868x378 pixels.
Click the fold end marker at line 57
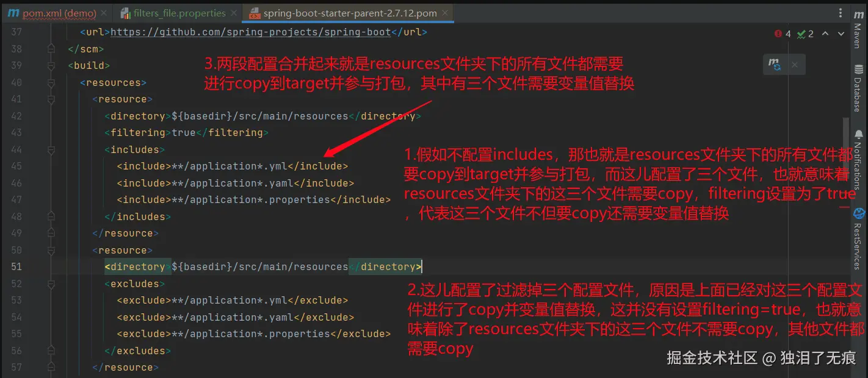[x=51, y=367]
